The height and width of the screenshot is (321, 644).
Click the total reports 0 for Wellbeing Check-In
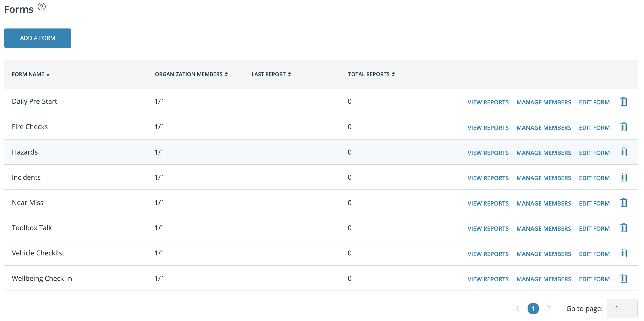(349, 278)
